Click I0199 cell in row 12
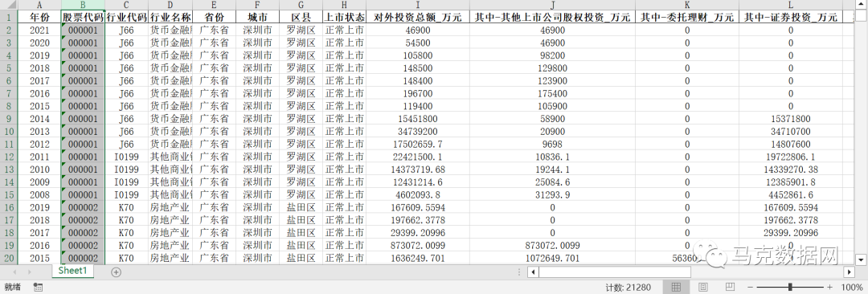Screen dimensions: 868x294 [126, 157]
